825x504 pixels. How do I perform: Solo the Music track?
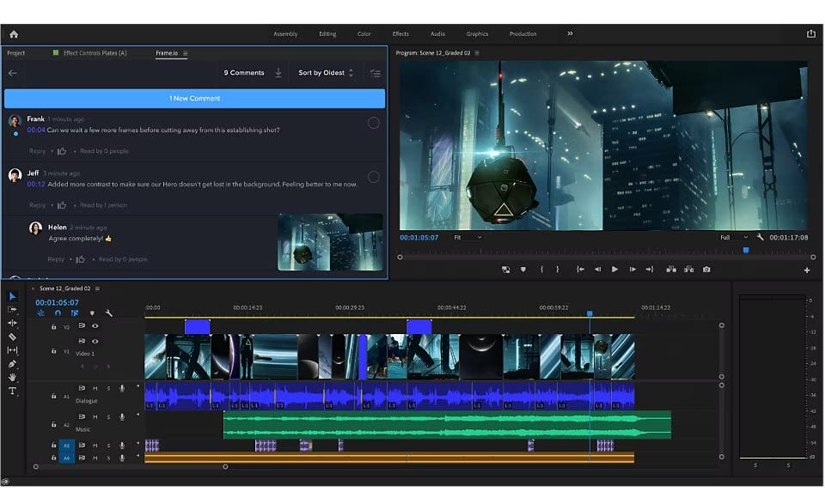point(108,416)
